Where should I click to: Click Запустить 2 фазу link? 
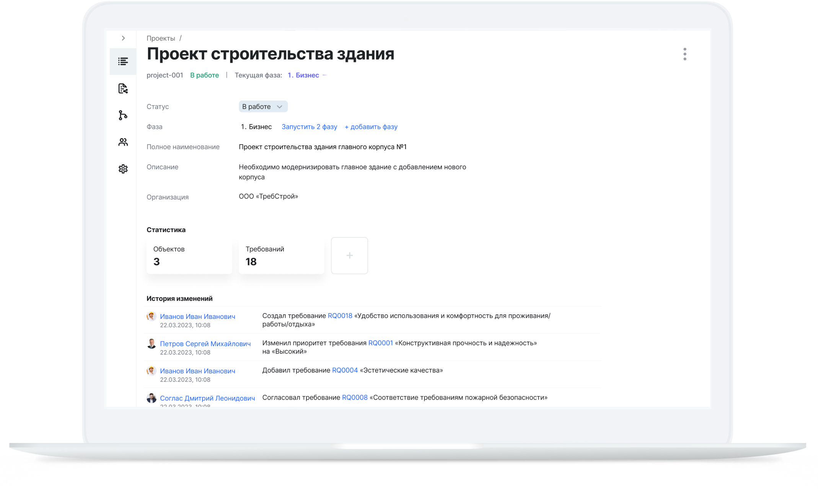(309, 127)
